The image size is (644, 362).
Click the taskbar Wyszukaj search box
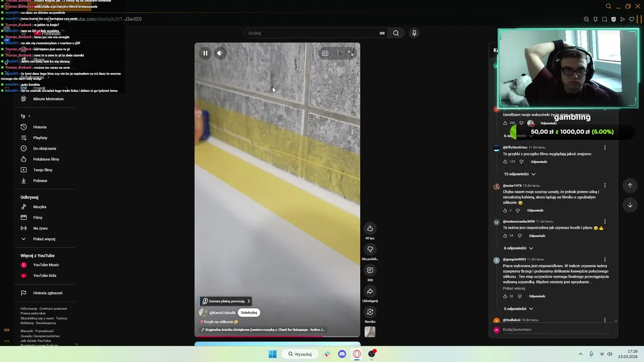301,354
